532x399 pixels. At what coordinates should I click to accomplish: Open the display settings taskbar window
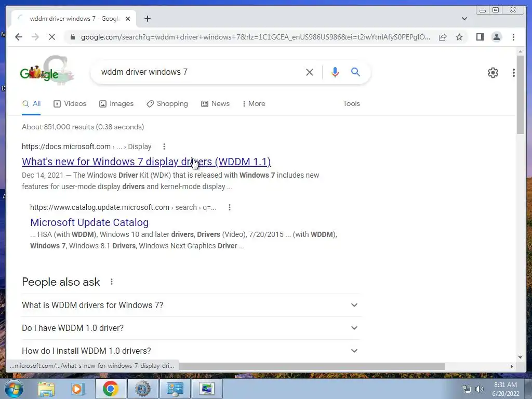pyautogui.click(x=207, y=389)
